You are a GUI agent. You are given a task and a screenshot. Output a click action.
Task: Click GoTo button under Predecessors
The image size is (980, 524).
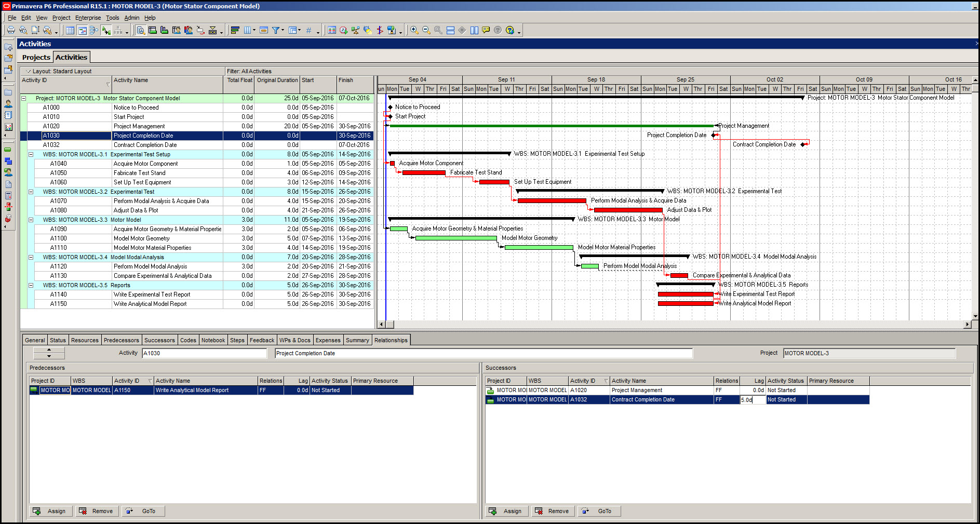(143, 511)
